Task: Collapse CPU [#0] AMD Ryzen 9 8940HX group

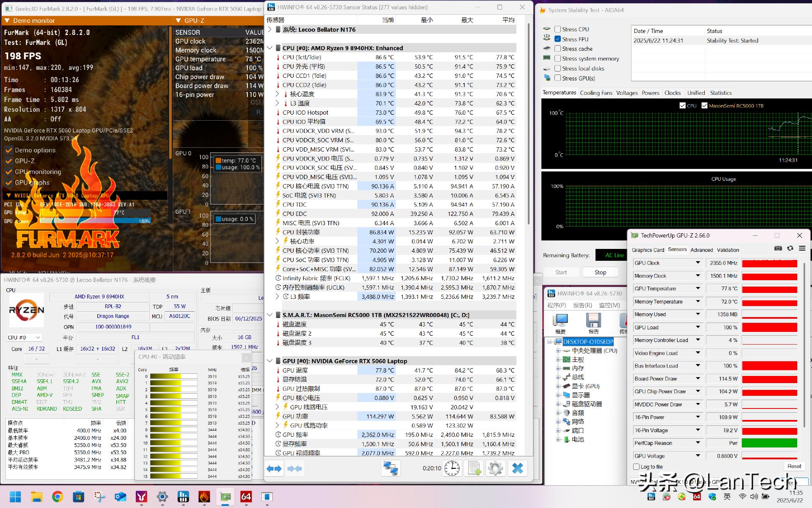Action: pos(270,48)
